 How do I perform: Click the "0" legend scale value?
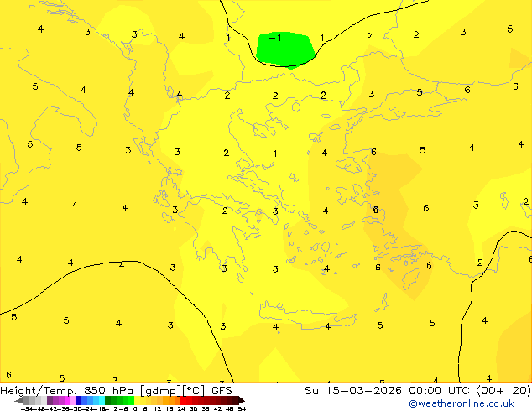pyautogui.click(x=135, y=408)
